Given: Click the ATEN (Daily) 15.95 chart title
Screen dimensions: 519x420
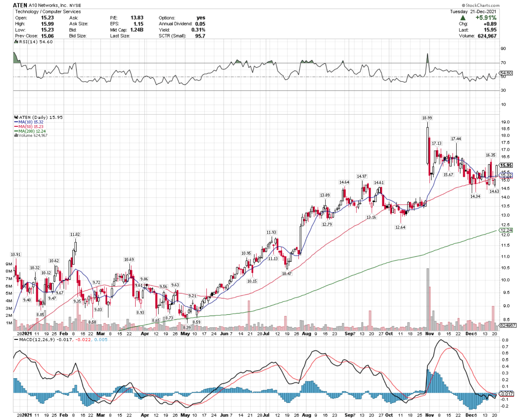Looking at the screenshot, I should coord(39,117).
